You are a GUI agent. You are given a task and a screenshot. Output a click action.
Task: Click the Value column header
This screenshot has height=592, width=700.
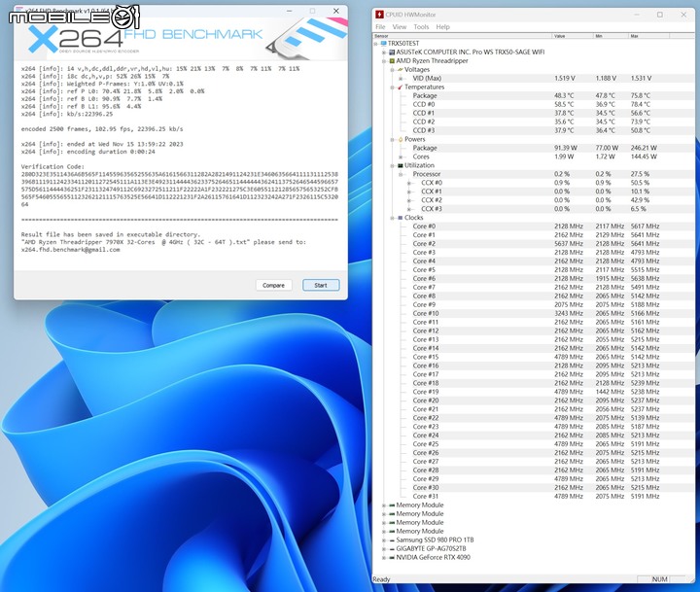coord(573,36)
